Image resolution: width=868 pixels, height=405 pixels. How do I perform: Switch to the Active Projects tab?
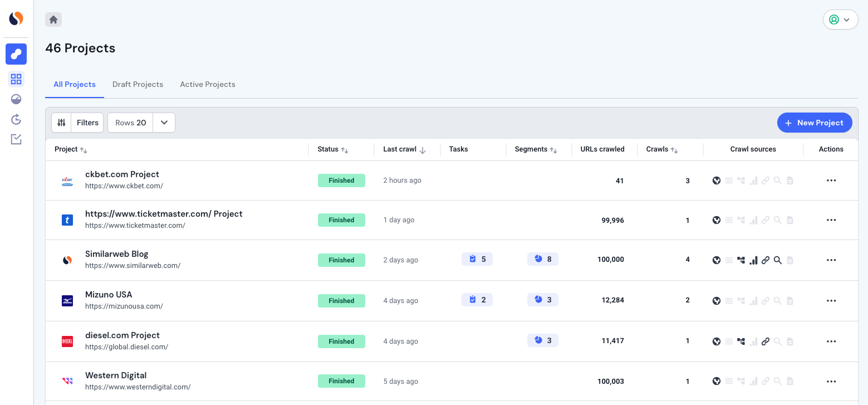coord(208,84)
